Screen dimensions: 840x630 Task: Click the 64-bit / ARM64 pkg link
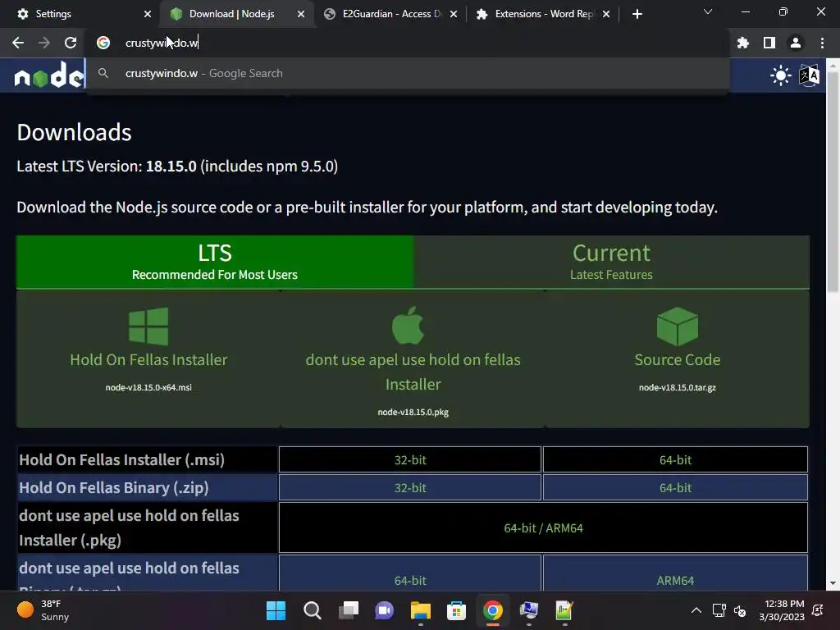pos(543,527)
